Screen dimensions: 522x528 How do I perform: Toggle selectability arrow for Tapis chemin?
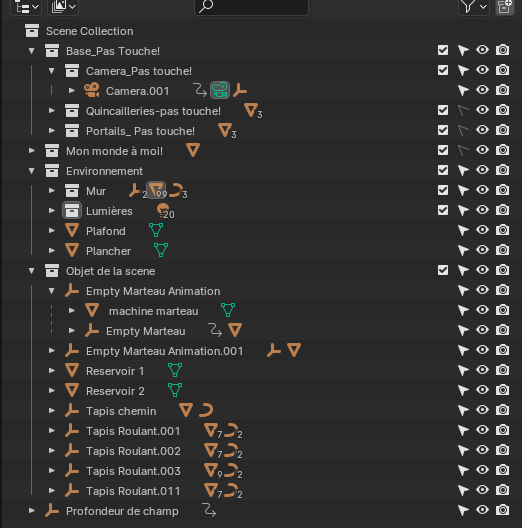[x=463, y=410]
